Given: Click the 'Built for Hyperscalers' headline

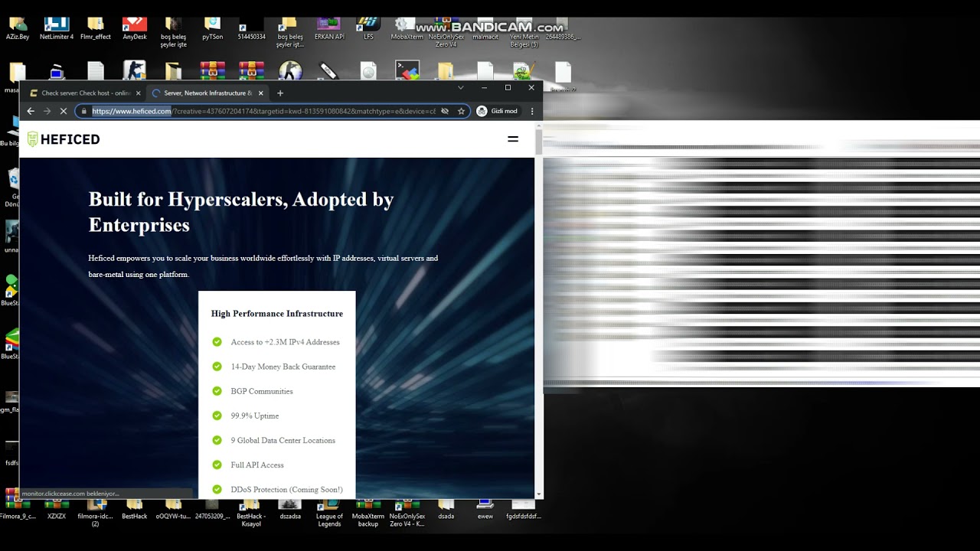Looking at the screenshot, I should pos(241,212).
